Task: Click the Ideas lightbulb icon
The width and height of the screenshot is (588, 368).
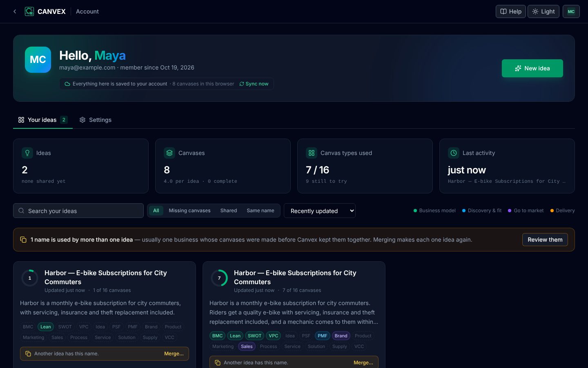Action: point(27,153)
